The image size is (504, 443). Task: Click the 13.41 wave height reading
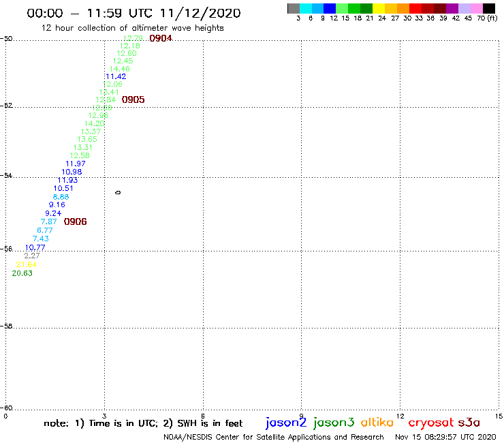109,92
